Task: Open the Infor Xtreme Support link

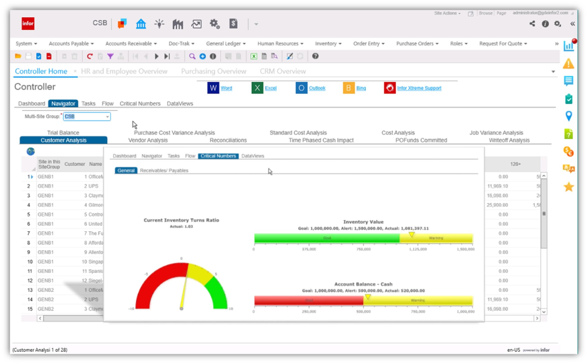Action: click(x=419, y=88)
